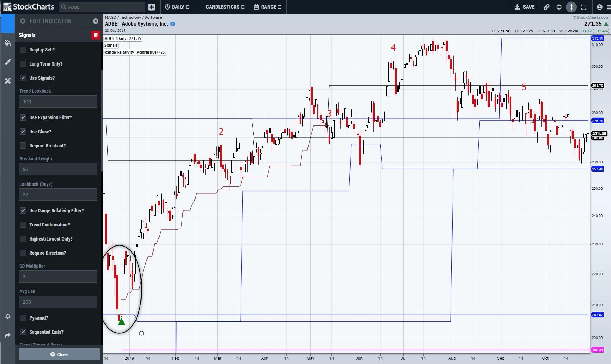611x364 pixels.
Task: Click the Signals panel heading
Action: pos(27,35)
